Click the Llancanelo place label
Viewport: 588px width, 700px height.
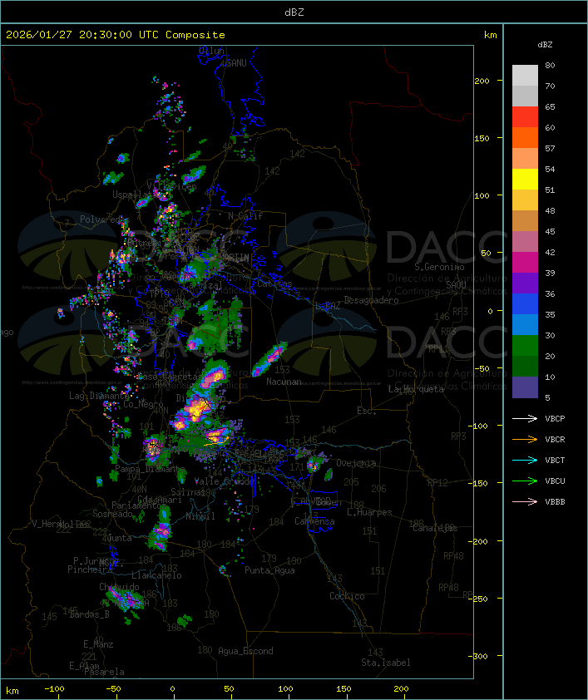pos(156,575)
